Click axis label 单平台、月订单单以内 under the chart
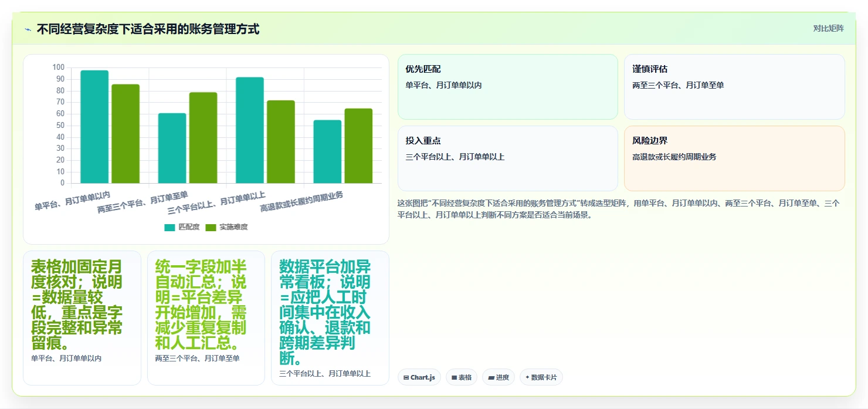Viewport: 868px width, 409px height. (x=72, y=200)
